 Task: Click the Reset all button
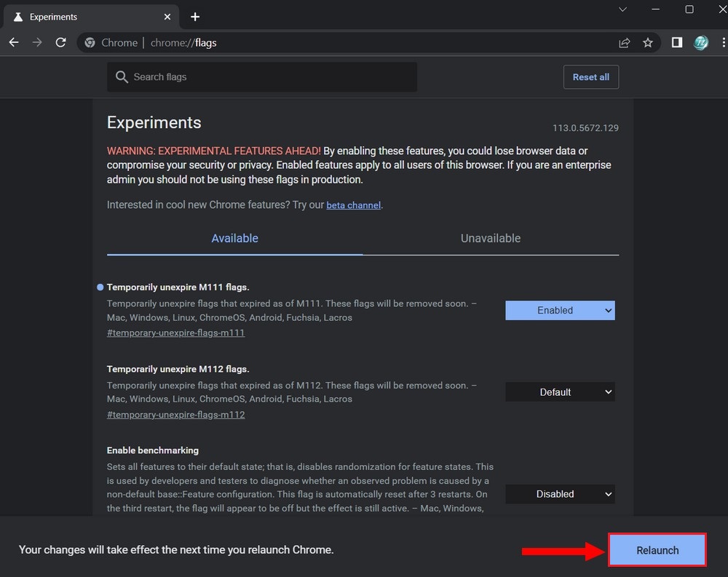[591, 77]
